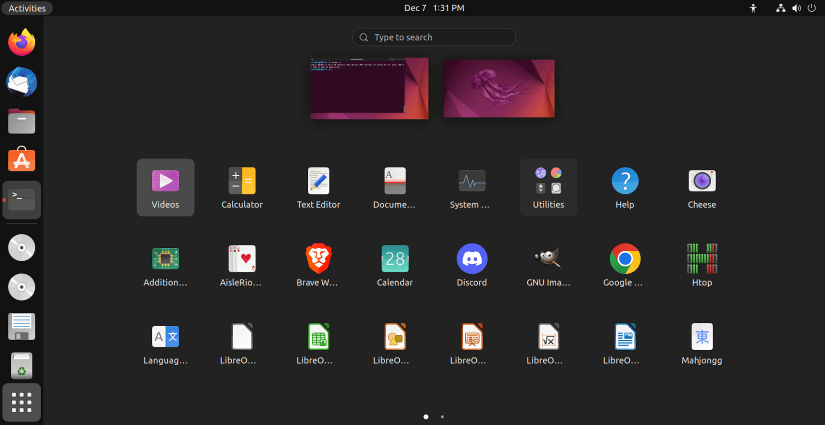This screenshot has height=425, width=825.
Task: Launch the Cheese webcam app
Action: point(702,187)
